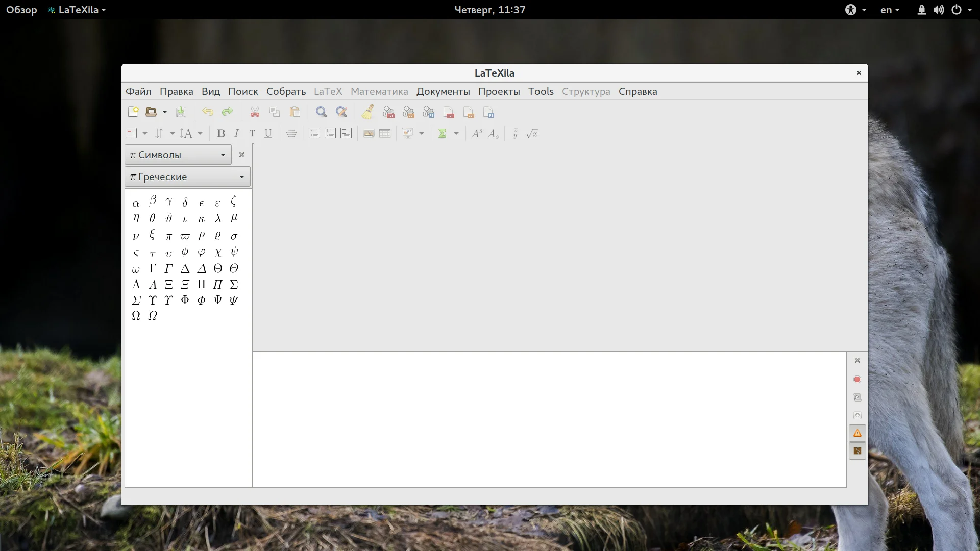Open the Греческие symbol category dropdown
Image resolution: width=980 pixels, height=551 pixels.
click(x=187, y=177)
